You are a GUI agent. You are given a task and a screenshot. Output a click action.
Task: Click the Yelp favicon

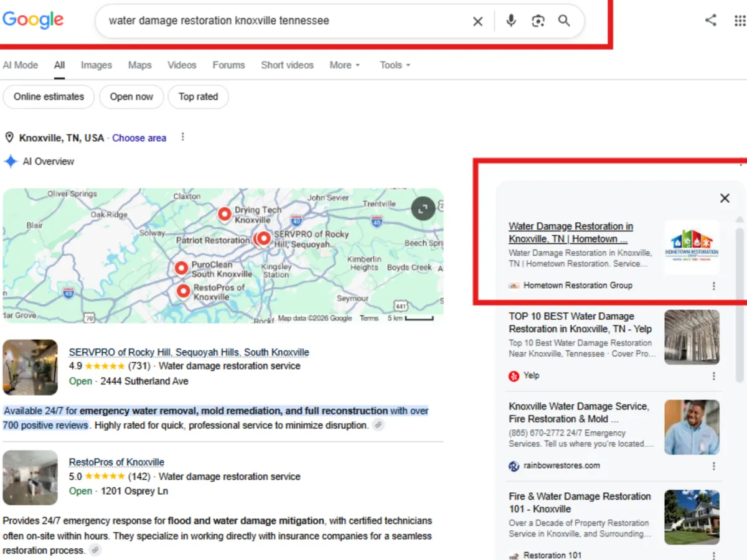[514, 376]
